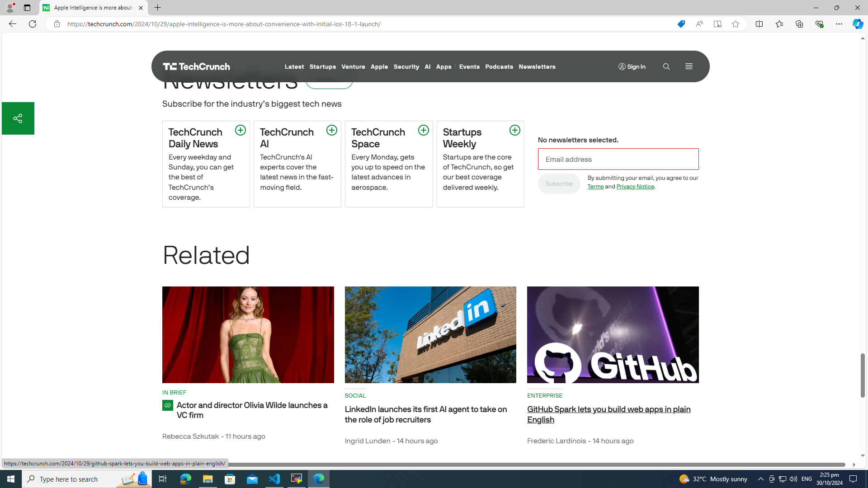Open author Frederic Lardinois page

tap(557, 441)
